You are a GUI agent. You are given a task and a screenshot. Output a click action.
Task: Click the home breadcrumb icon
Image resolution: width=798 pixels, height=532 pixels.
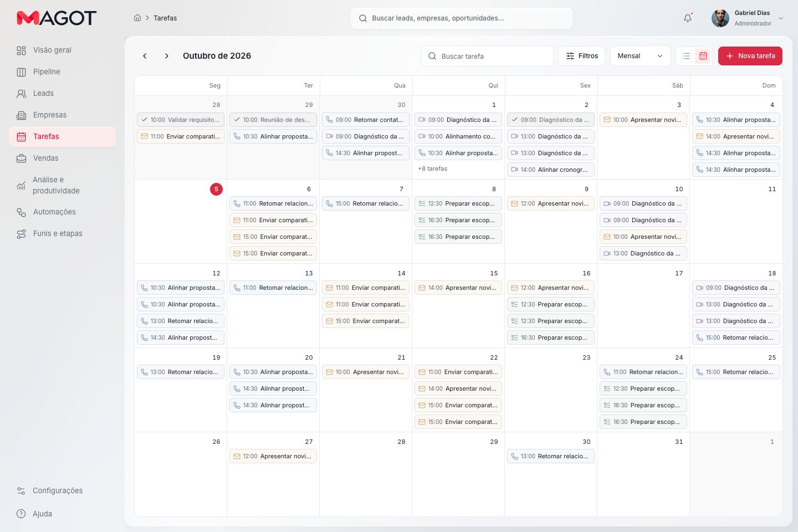coord(137,18)
